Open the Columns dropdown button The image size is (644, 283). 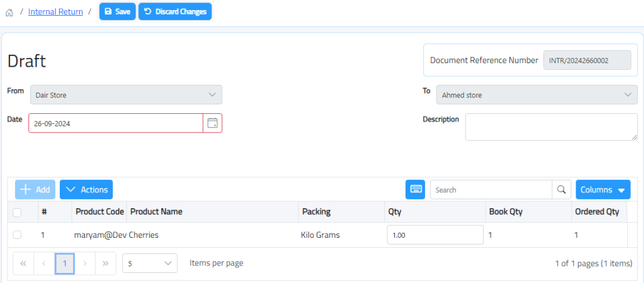click(602, 189)
